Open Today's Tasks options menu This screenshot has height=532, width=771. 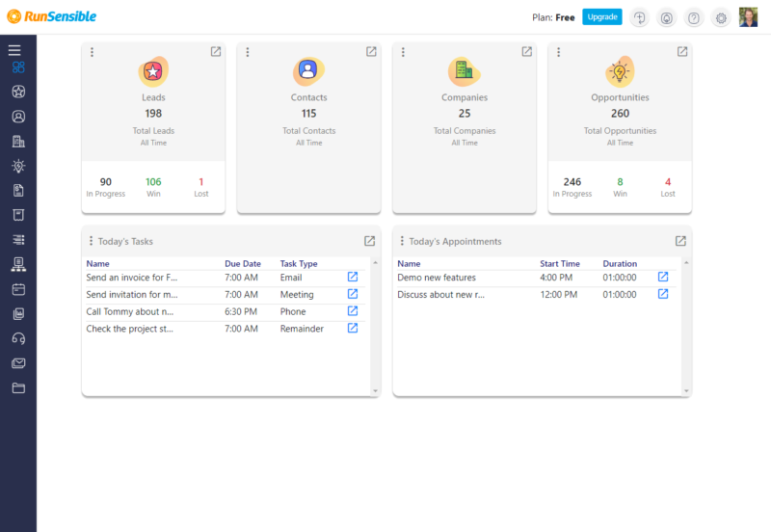pyautogui.click(x=91, y=240)
